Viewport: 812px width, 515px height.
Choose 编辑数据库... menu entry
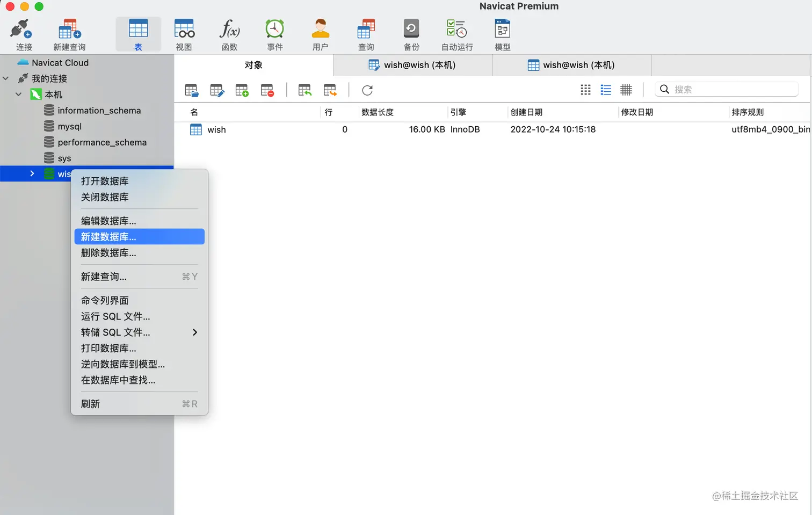tap(140, 221)
